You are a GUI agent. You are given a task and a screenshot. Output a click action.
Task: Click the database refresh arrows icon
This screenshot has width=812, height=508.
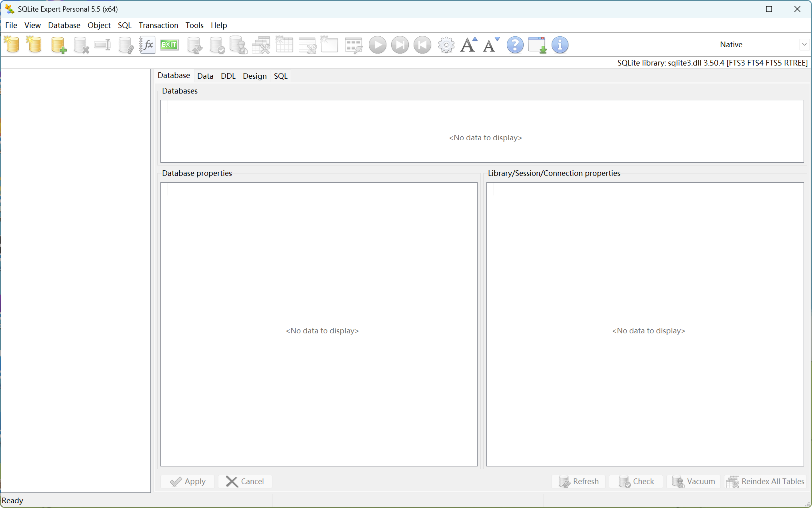(x=195, y=45)
